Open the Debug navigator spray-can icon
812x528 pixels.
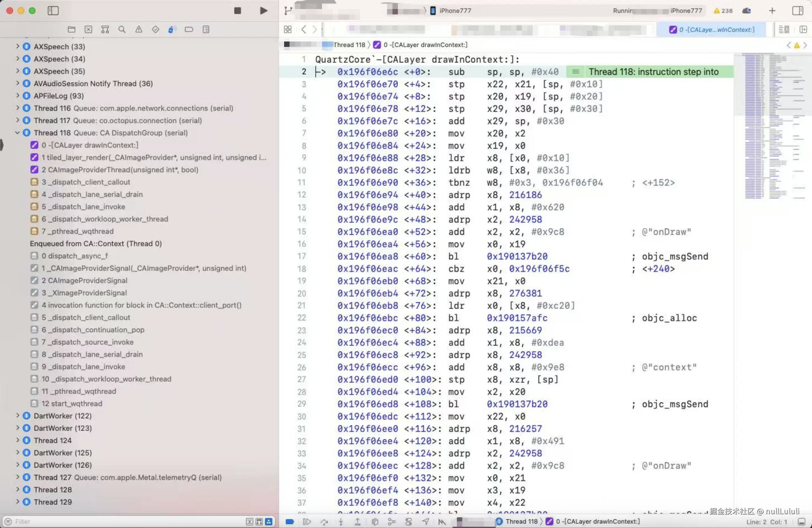172,29
